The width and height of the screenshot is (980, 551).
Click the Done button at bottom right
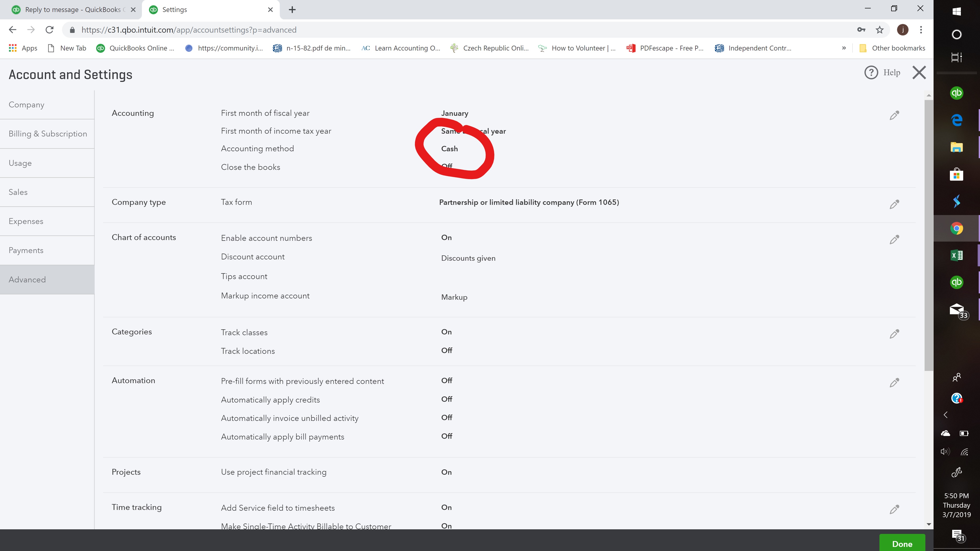(x=903, y=544)
